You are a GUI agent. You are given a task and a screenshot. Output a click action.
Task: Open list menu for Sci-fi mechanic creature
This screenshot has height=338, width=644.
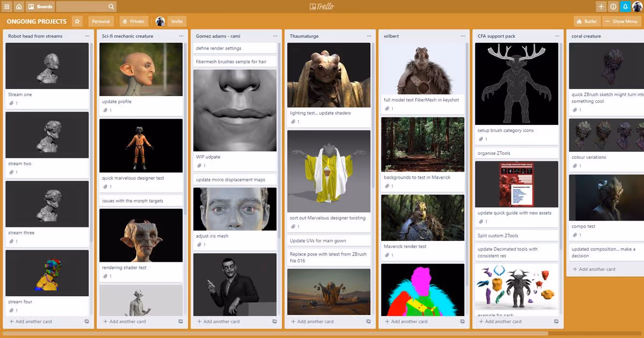(181, 36)
